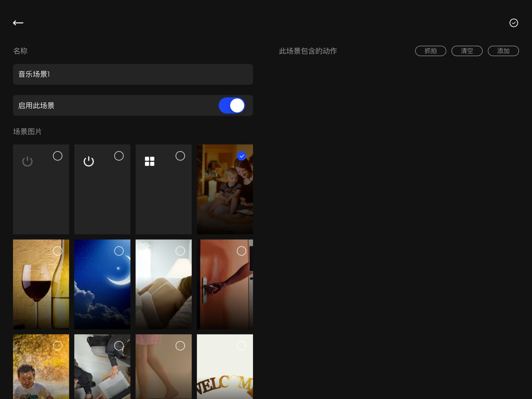Select radio on white power icon tile
This screenshot has height=399, width=532.
click(119, 156)
